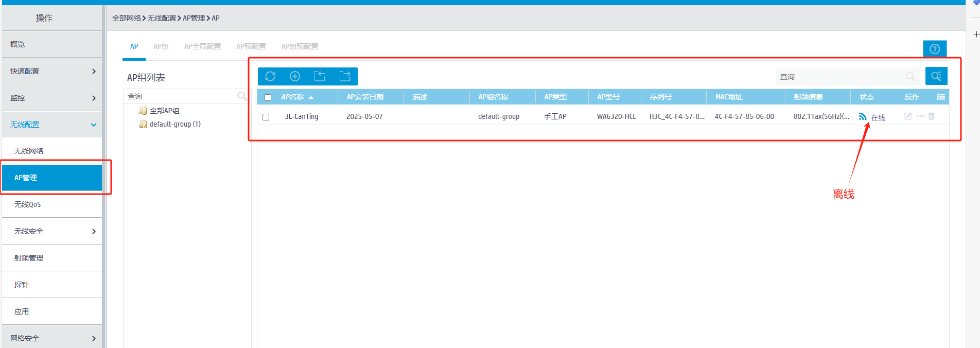Open the AP全局配置 tab
This screenshot has width=980, height=348.
(x=203, y=46)
